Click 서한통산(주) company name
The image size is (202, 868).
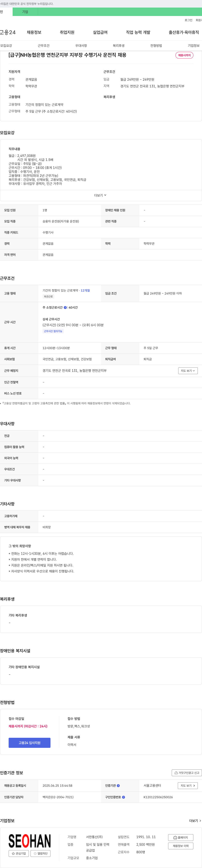94,837
